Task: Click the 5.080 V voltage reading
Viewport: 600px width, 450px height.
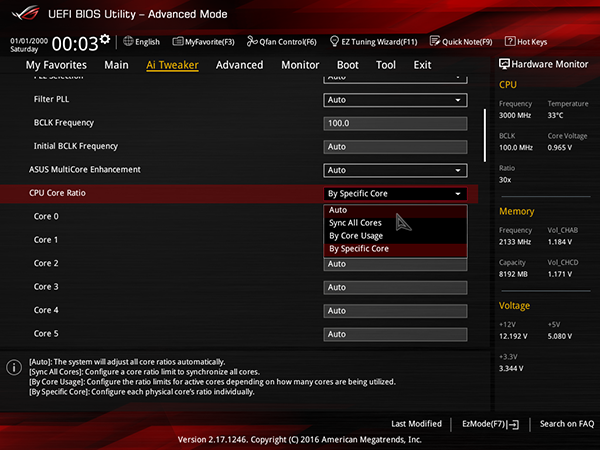Action: [x=559, y=336]
